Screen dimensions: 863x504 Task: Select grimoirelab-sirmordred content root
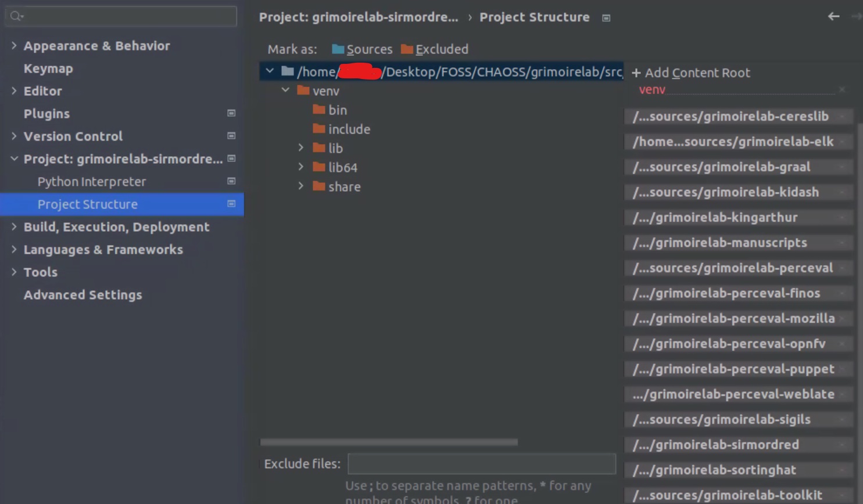point(738,444)
